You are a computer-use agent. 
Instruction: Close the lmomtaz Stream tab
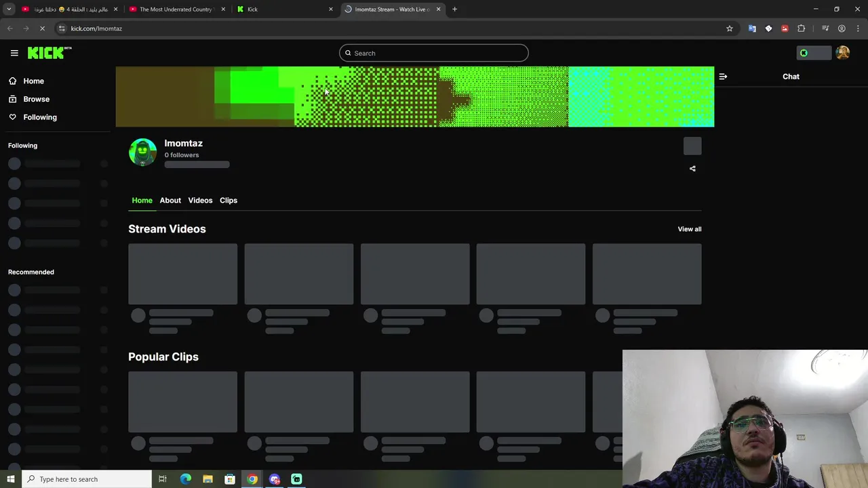pyautogui.click(x=438, y=9)
